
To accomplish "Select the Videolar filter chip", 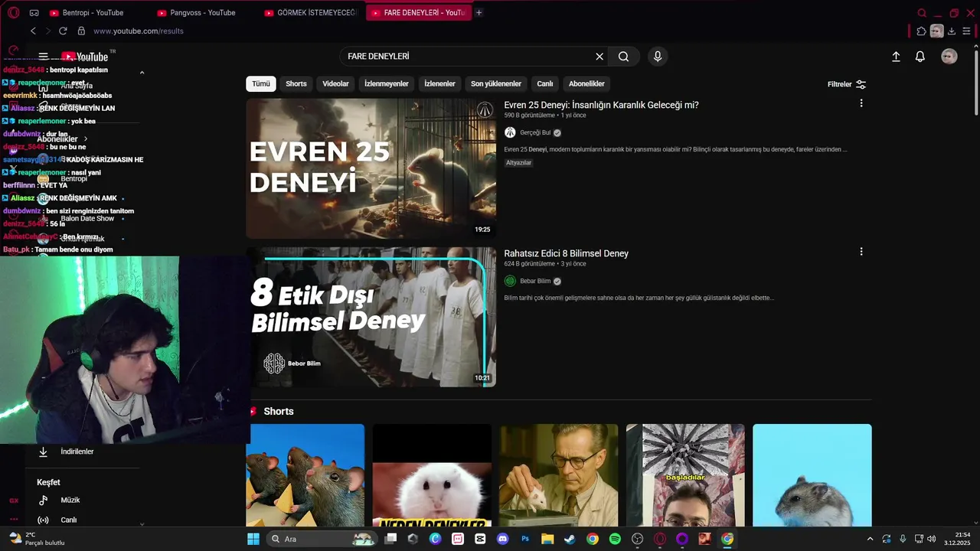I will coord(335,83).
